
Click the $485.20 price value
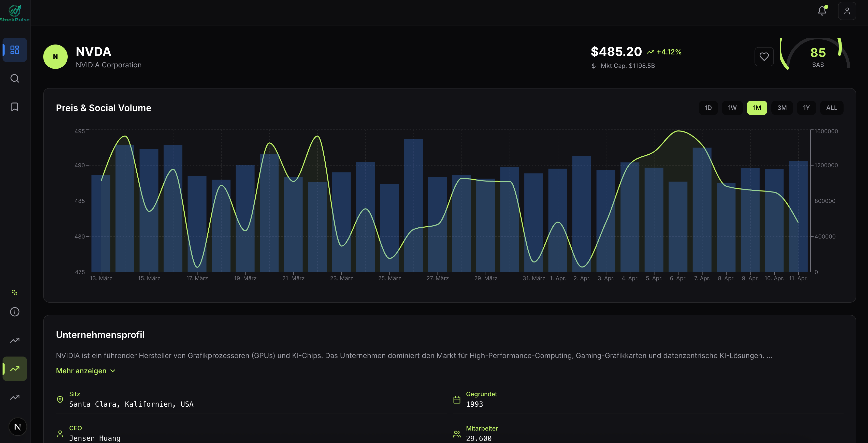click(616, 52)
